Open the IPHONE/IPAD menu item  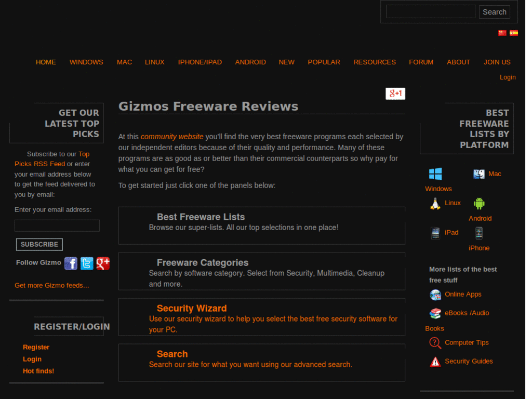pyautogui.click(x=200, y=62)
